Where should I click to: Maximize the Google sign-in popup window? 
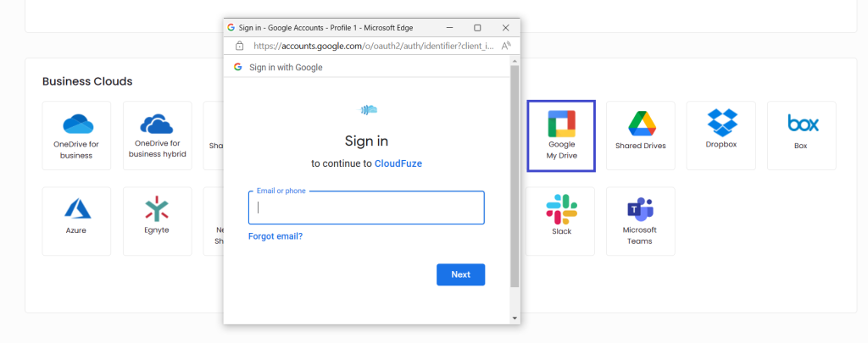click(x=477, y=28)
